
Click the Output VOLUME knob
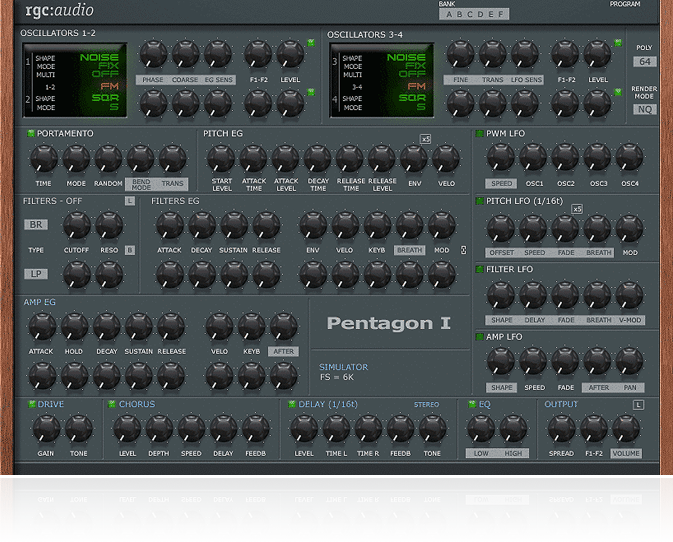point(626,428)
